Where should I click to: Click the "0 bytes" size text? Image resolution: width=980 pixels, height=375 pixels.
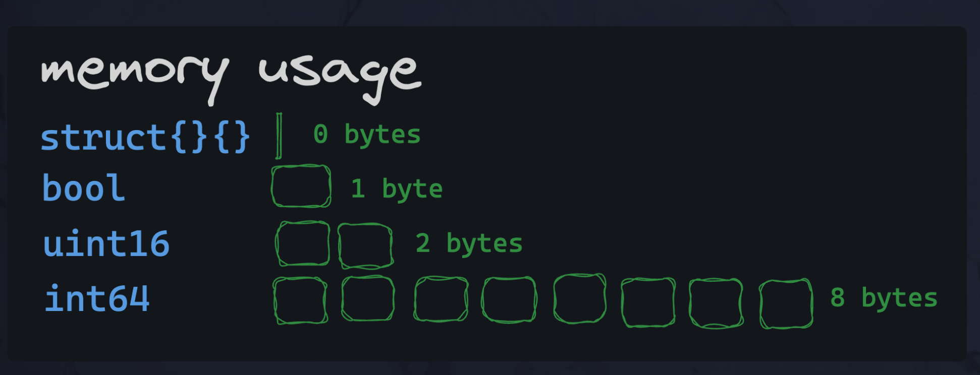click(x=367, y=135)
